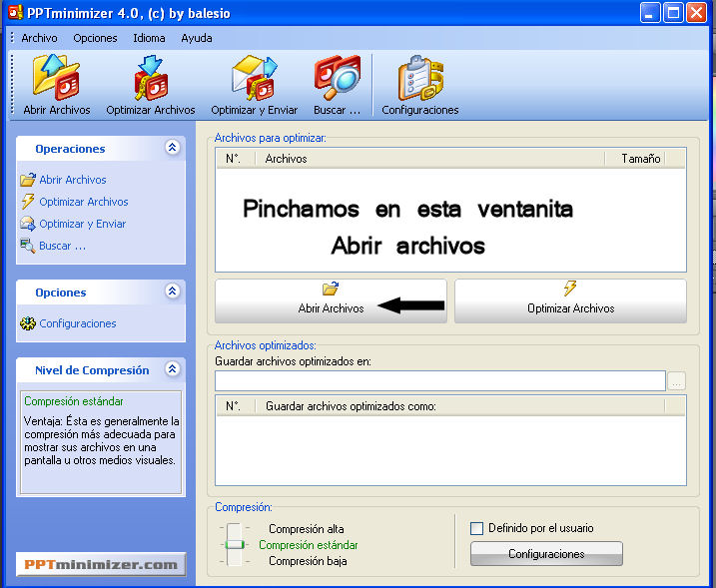Open the Archivo menu

pyautogui.click(x=39, y=38)
